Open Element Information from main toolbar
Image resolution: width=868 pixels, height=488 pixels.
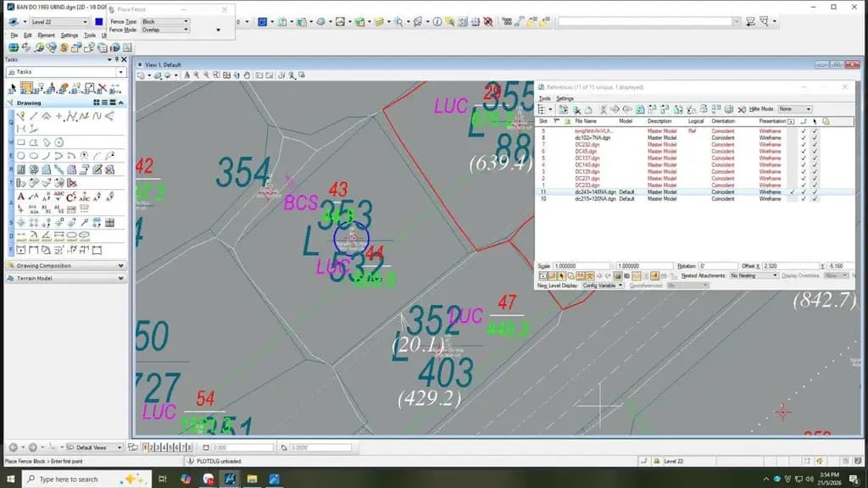tap(437, 21)
